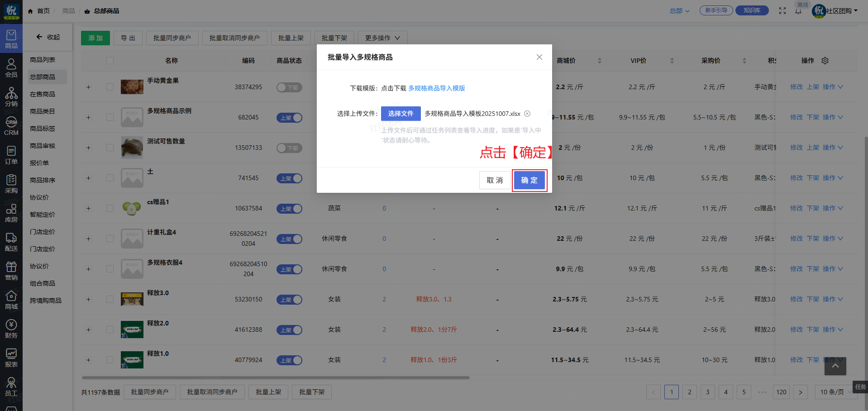
Task: Open the 分销 distribution sidebar icon
Action: (11, 97)
